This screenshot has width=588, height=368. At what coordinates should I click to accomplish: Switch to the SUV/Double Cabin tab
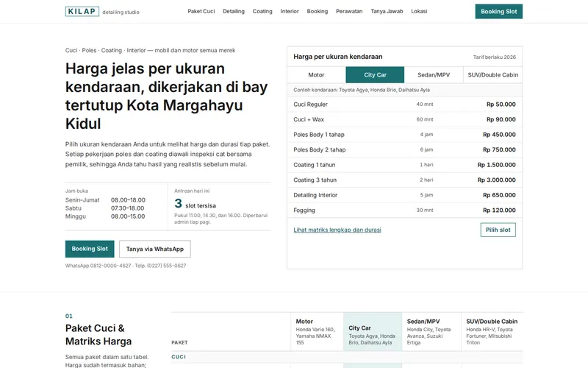(492, 75)
